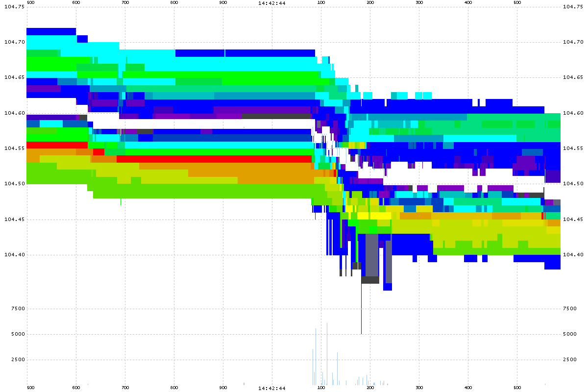Click the 7500 volume label on left axis

[x=17, y=308]
